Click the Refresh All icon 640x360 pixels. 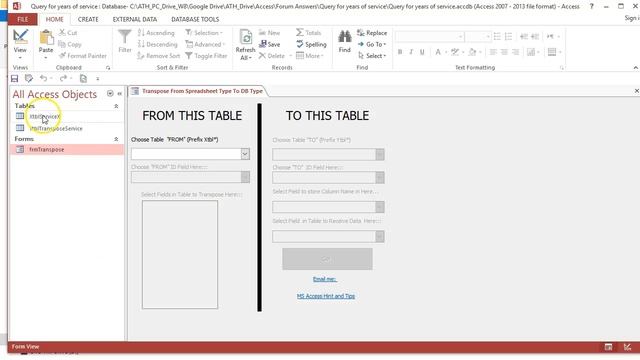[x=245, y=37]
